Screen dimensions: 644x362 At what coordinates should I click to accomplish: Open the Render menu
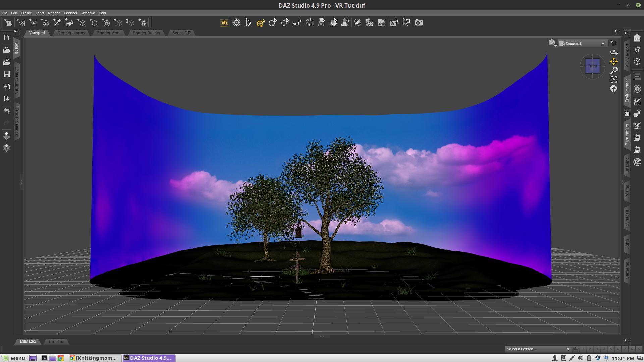[x=54, y=13]
